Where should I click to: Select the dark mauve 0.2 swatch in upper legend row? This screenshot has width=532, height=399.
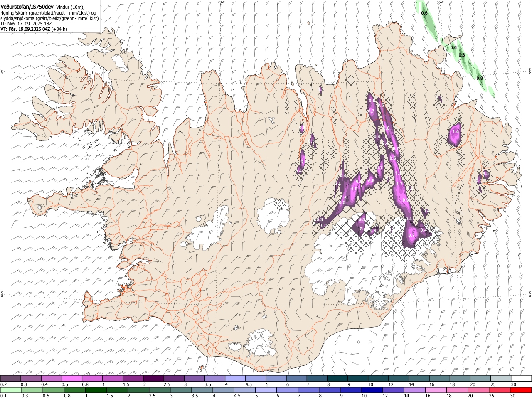pyautogui.click(x=11, y=379)
